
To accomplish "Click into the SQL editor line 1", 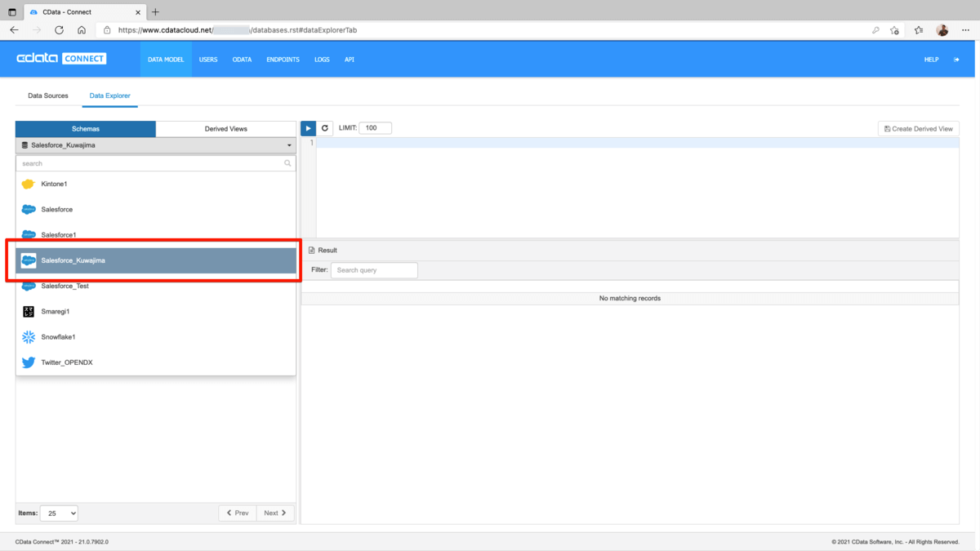I will (637, 143).
